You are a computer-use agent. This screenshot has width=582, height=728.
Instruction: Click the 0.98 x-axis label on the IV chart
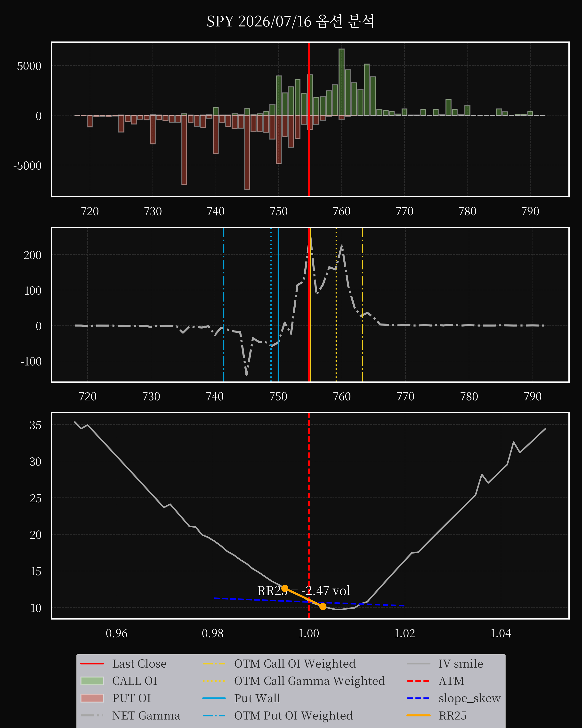click(213, 633)
